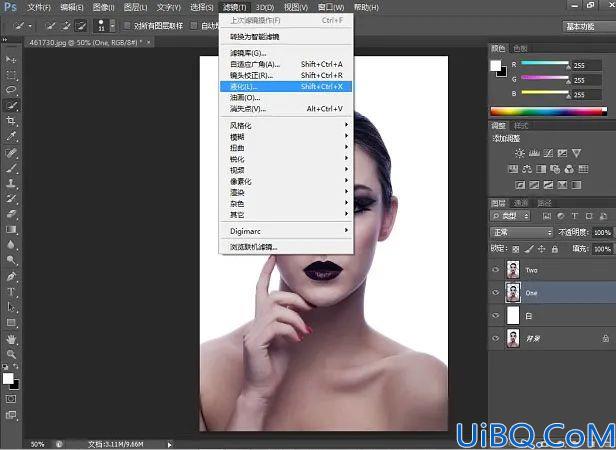Choose Add to selection brush mode
The image size is (616, 450).
(66, 26)
